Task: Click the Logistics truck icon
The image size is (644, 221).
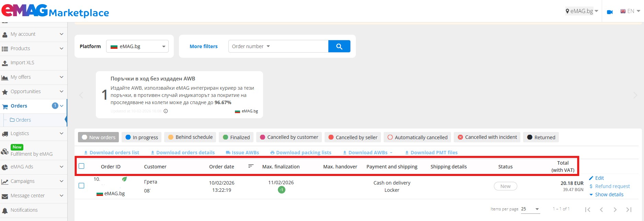Action: tap(5, 134)
